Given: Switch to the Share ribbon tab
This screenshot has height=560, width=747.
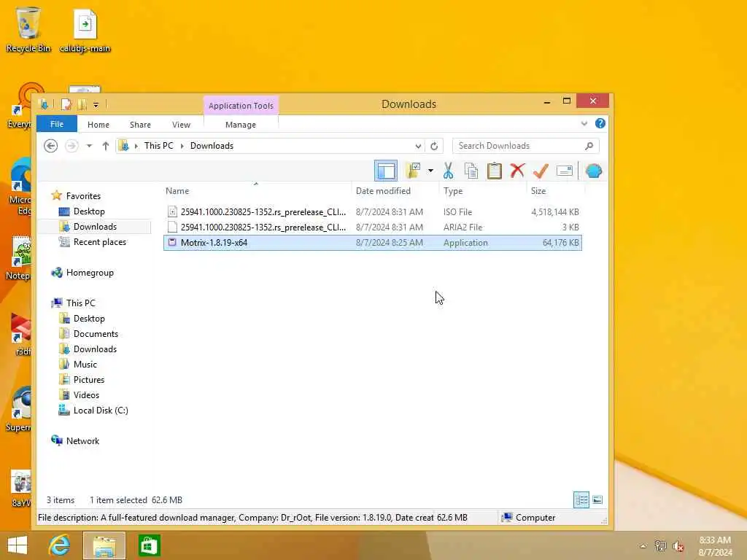Looking at the screenshot, I should point(140,124).
